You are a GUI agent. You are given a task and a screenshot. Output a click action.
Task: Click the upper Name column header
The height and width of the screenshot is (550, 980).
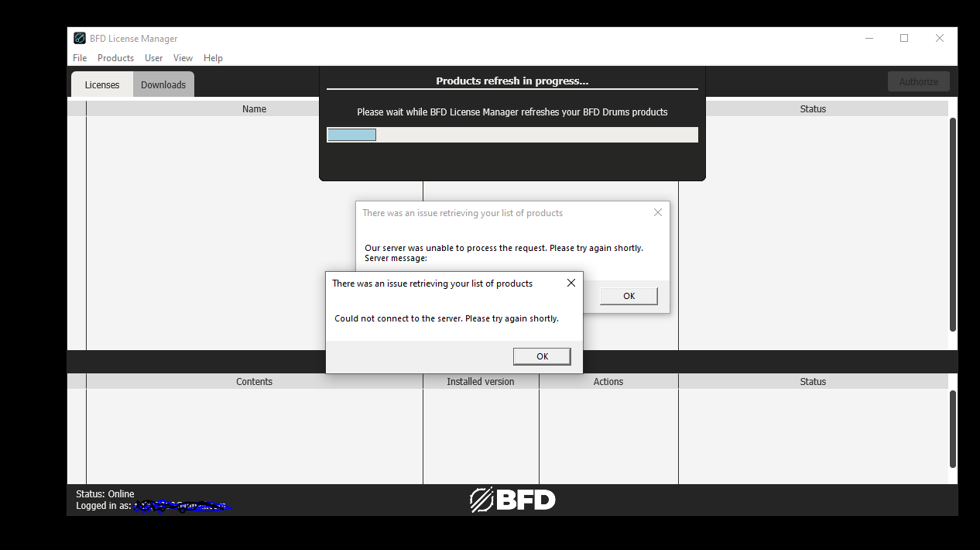tap(254, 109)
